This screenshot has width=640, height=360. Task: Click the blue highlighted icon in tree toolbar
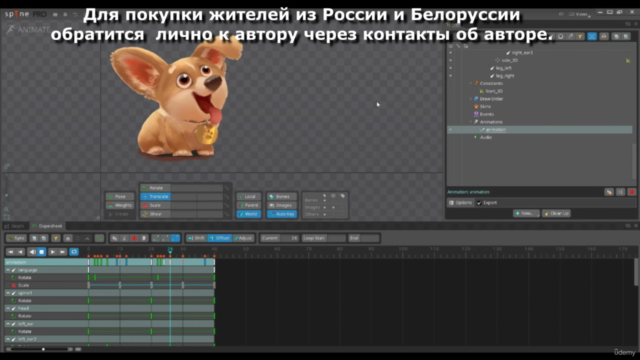[x=592, y=36]
